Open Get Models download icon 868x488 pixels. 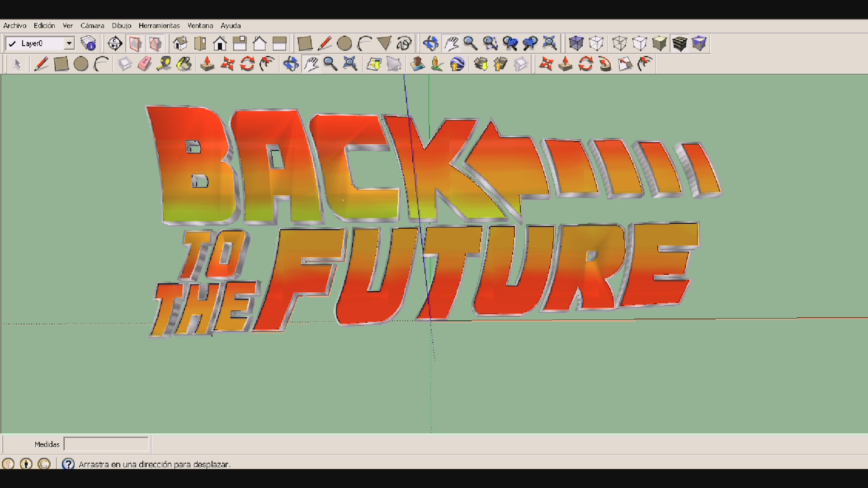[x=481, y=64]
